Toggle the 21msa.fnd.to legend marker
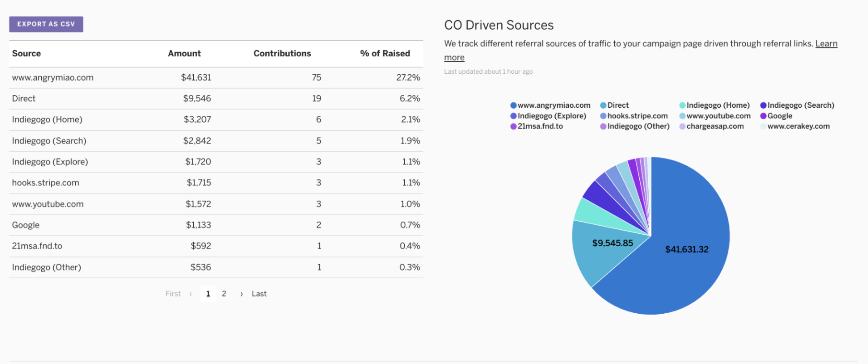The width and height of the screenshot is (868, 364). (514, 126)
